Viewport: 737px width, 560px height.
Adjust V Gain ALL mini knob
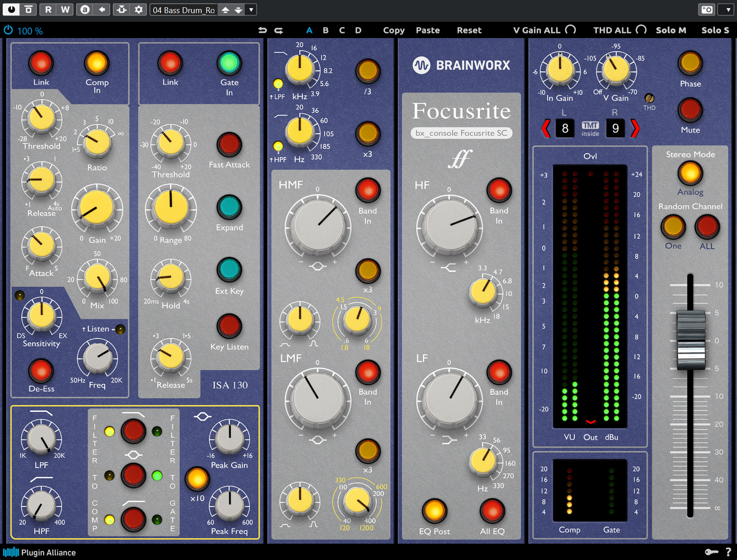[571, 29]
